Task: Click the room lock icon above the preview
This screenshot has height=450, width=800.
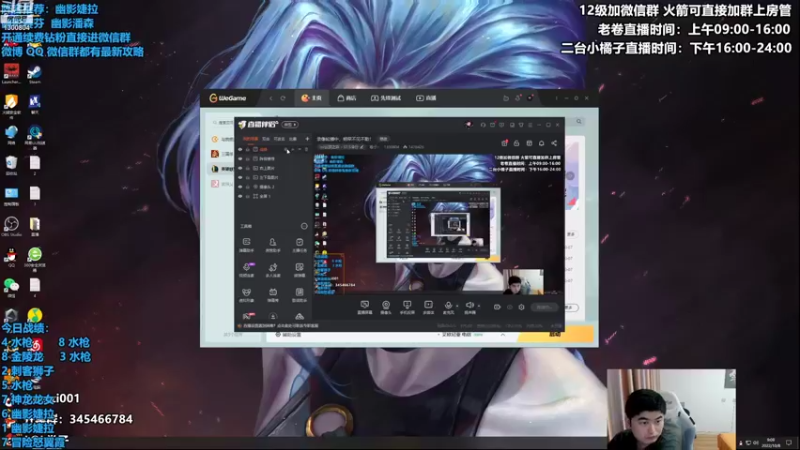Action: (x=516, y=143)
